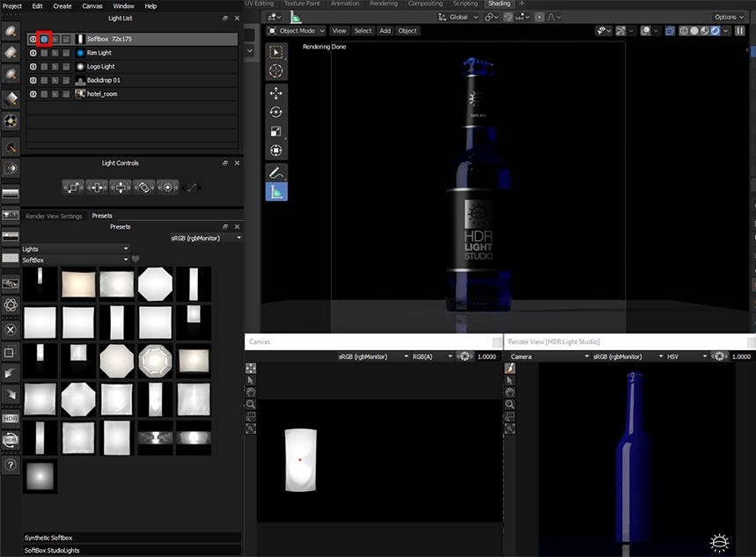Select the softbox light on Canvas

[300, 460]
